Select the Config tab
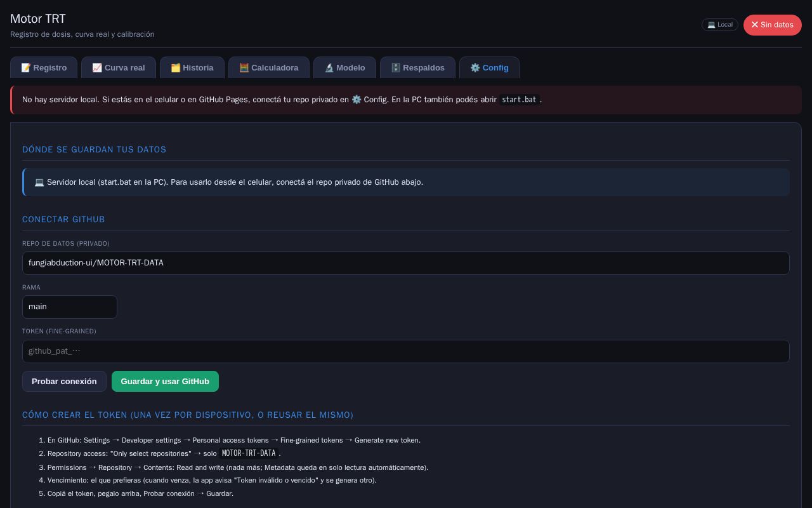The width and height of the screenshot is (812, 508). (489, 68)
